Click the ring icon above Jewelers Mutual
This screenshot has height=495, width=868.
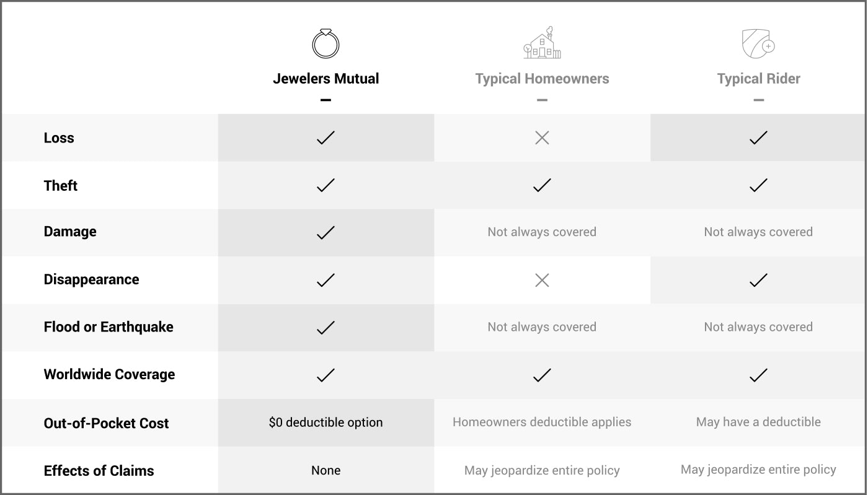click(x=325, y=44)
